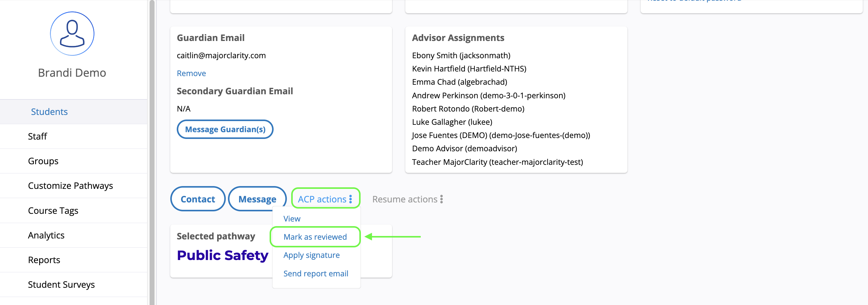Click the Resume actions three-dot icon
The image size is (868, 305).
click(x=441, y=199)
